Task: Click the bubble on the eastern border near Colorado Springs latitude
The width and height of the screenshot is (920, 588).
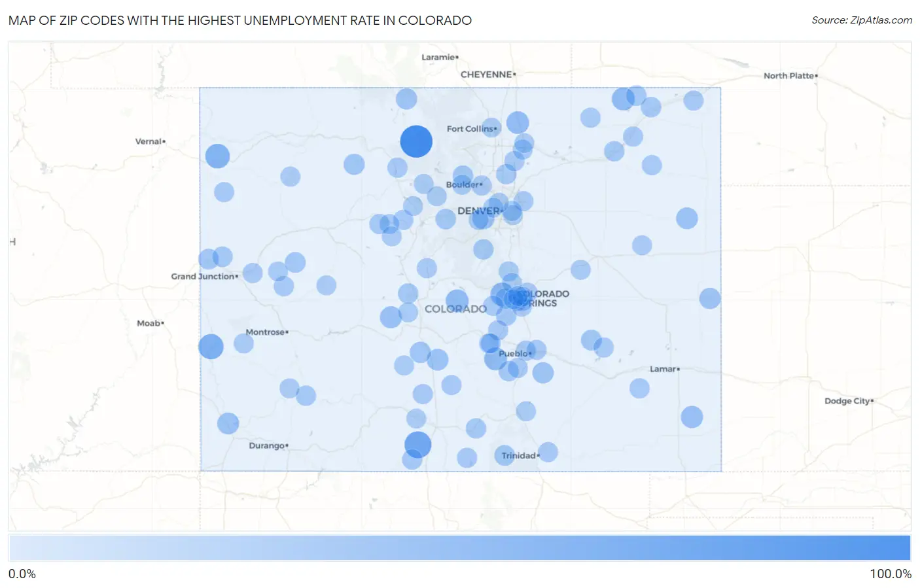Action: click(x=710, y=298)
